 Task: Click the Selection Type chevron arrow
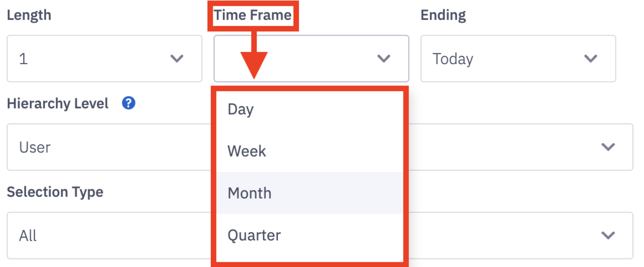tap(608, 235)
